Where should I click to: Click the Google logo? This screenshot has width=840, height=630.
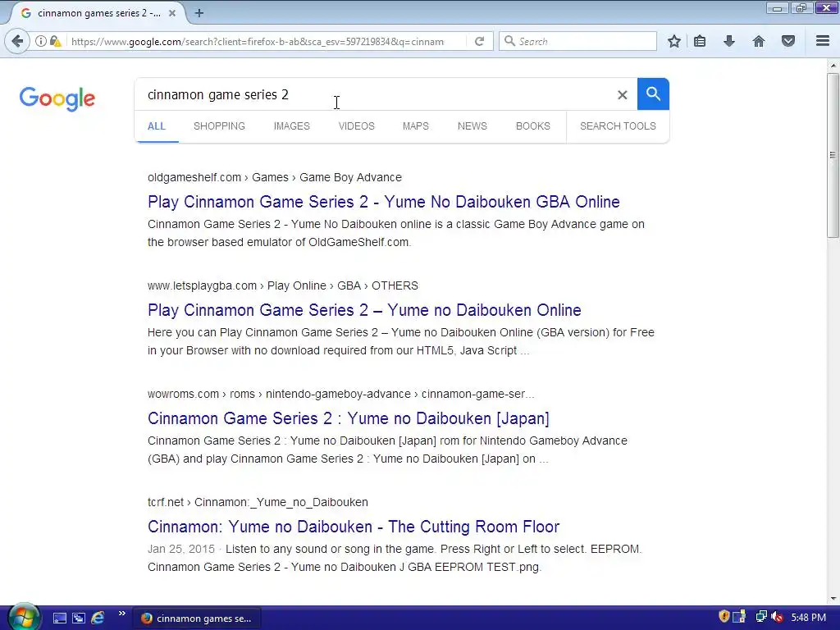57,98
